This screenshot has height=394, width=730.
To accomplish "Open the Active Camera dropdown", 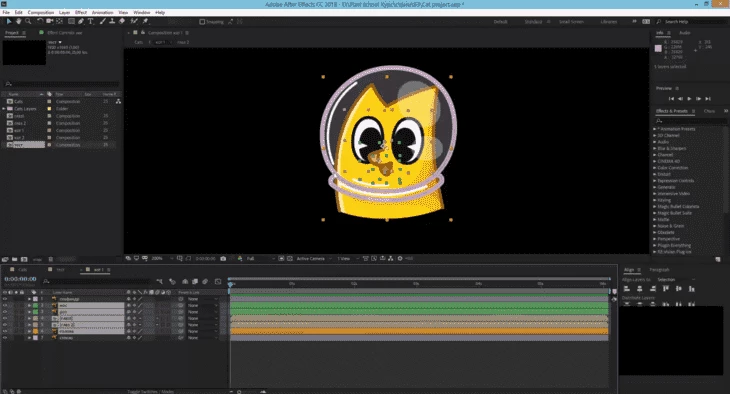I will [314, 258].
